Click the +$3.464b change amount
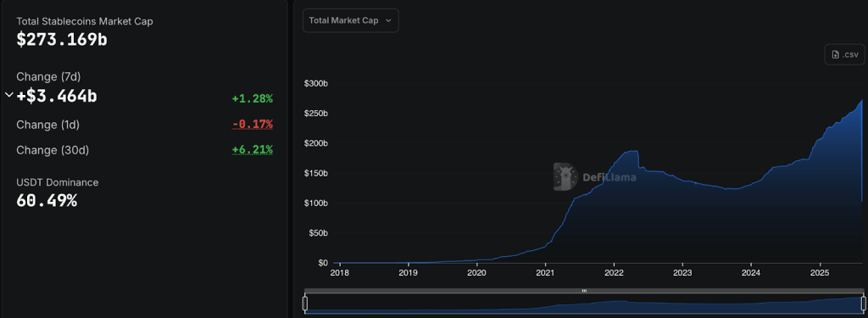This screenshot has height=318, width=868. coord(57,96)
